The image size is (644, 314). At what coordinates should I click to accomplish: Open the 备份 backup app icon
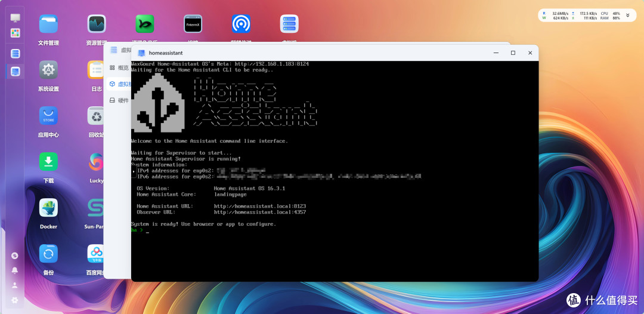click(x=48, y=254)
